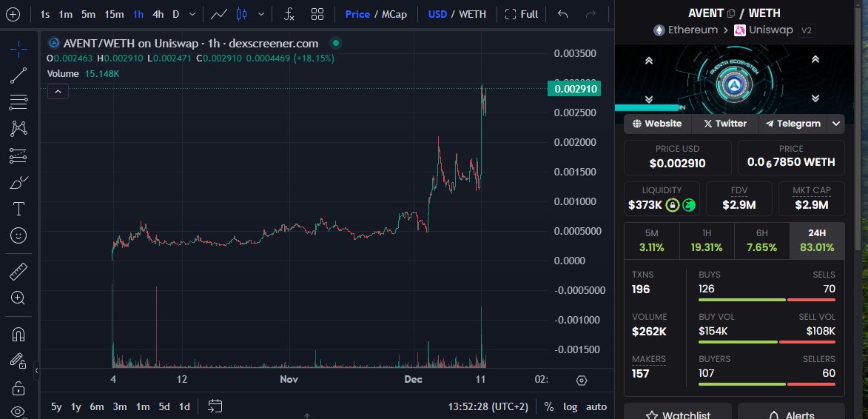
Task: Select the 5m timeframe
Action: point(88,14)
